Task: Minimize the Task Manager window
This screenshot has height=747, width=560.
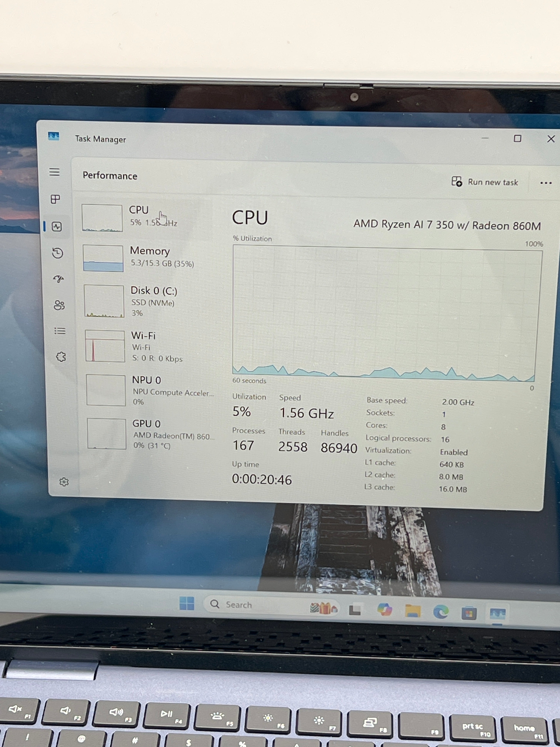Action: (485, 138)
